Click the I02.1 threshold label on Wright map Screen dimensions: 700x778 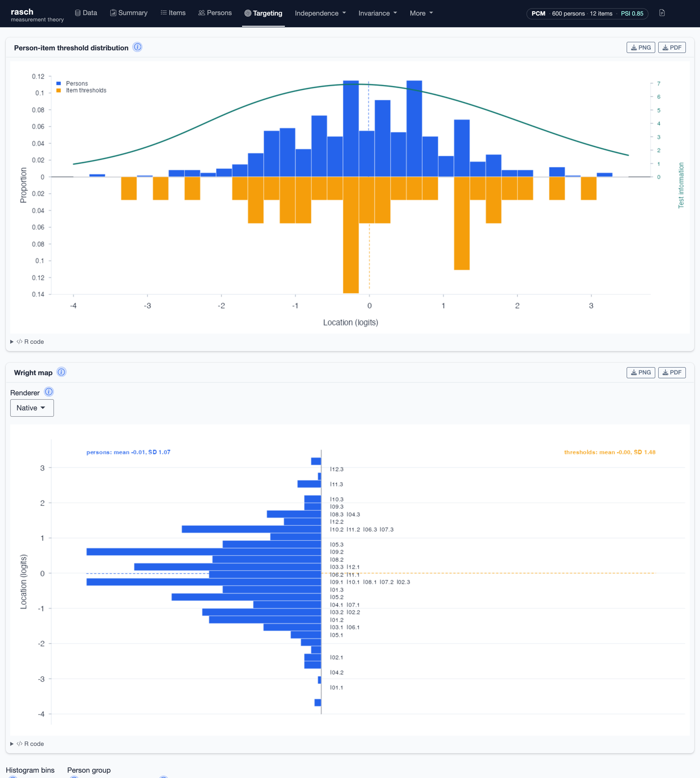337,657
